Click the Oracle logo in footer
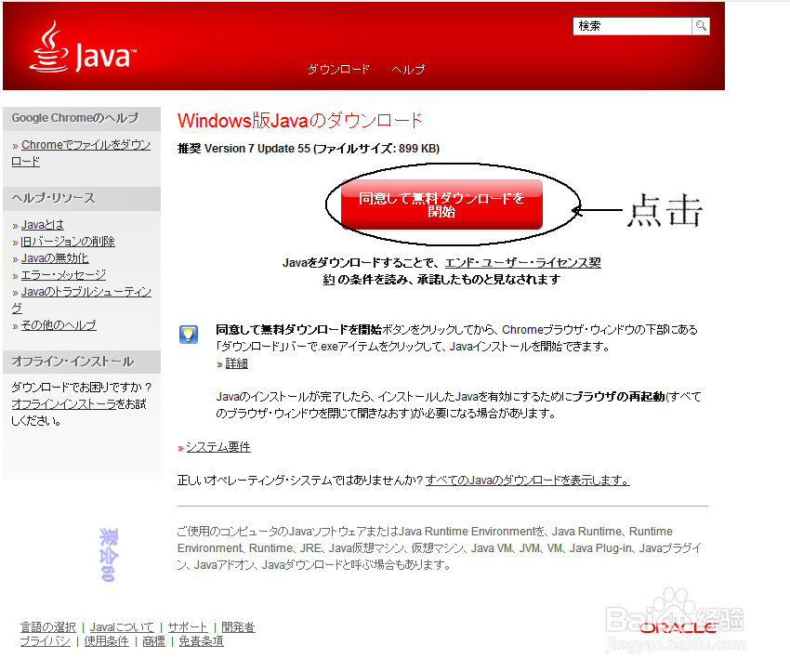The image size is (790, 672). pos(678,627)
